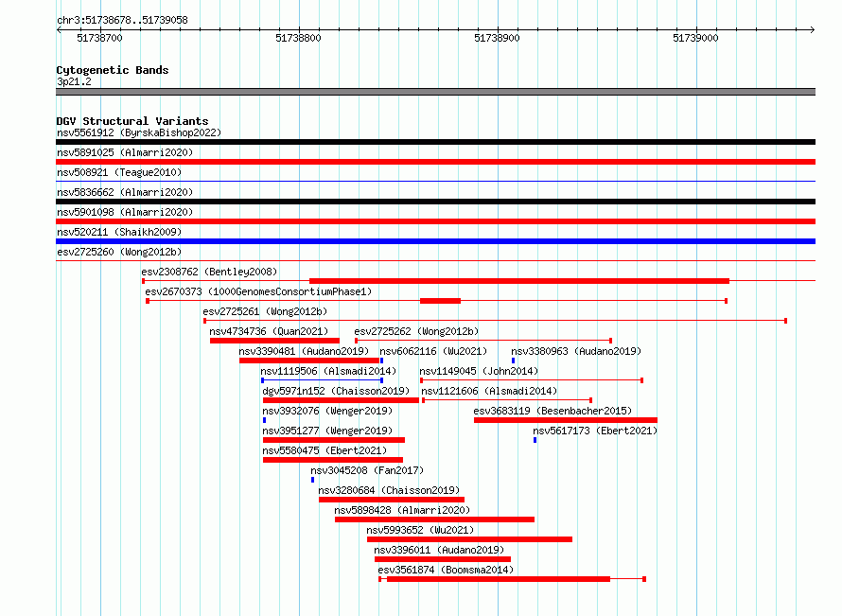Screen dimensions: 842x616
Task: Click the chr3:51738678..51739058 region label
Action: tap(122, 20)
